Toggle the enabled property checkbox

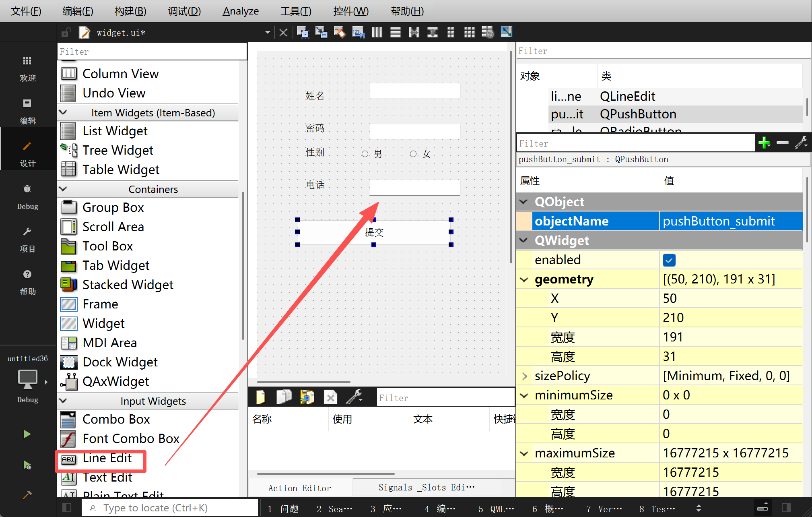click(x=669, y=260)
